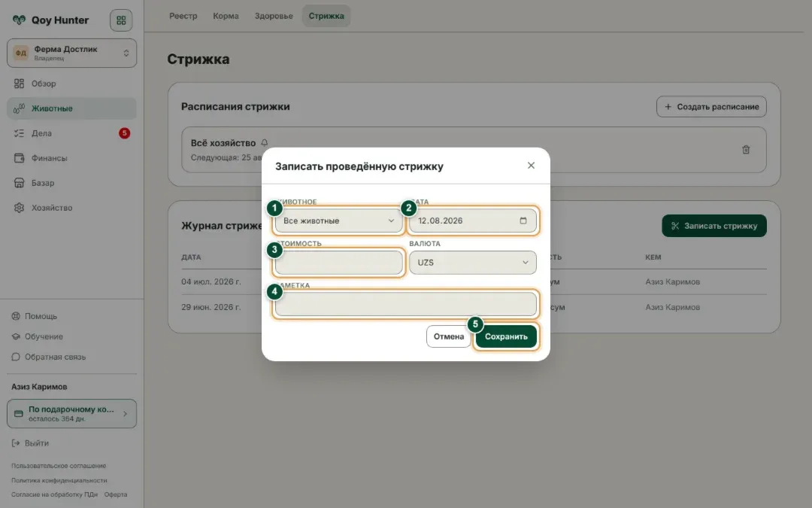
Task: Click Сохранить button in dialog
Action: [506, 336]
